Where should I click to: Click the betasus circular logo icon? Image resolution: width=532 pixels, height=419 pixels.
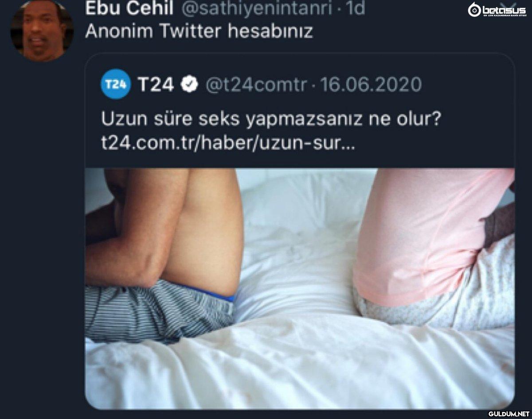(474, 9)
